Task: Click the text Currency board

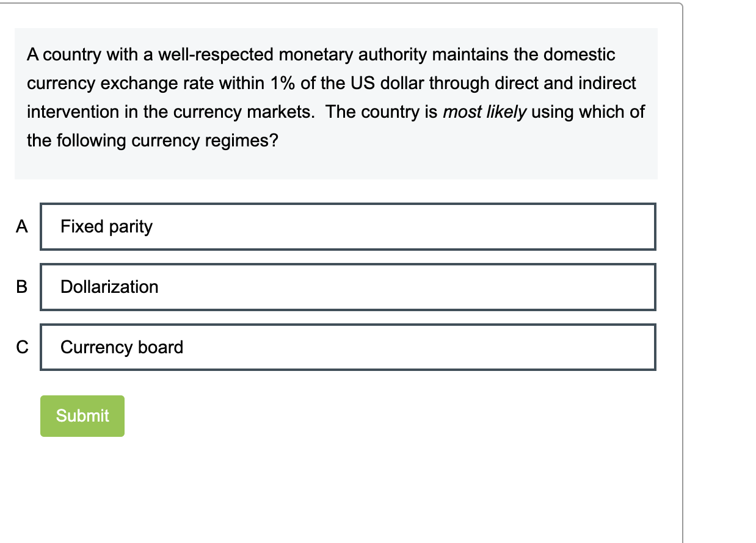Action: 122,347
